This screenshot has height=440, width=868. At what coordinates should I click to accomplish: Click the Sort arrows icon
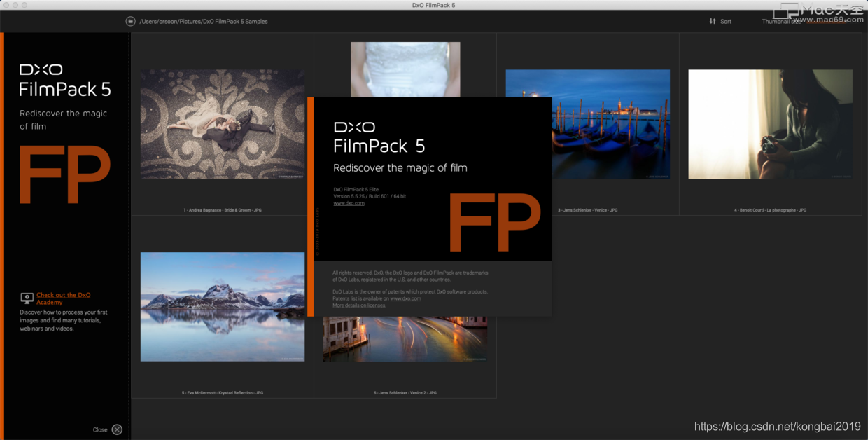[713, 21]
